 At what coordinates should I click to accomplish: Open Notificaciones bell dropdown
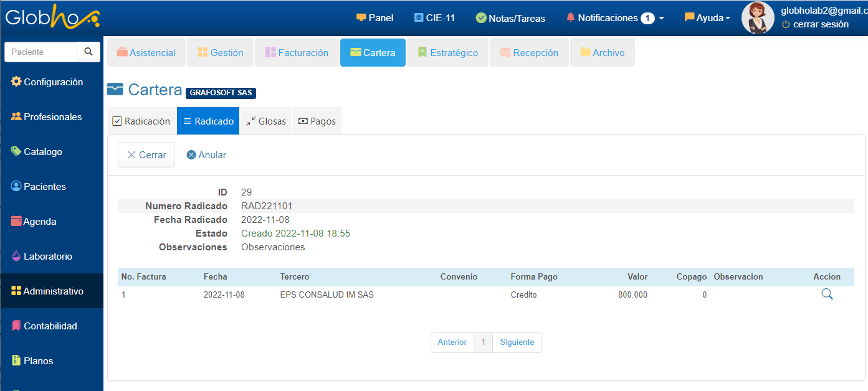click(x=614, y=18)
